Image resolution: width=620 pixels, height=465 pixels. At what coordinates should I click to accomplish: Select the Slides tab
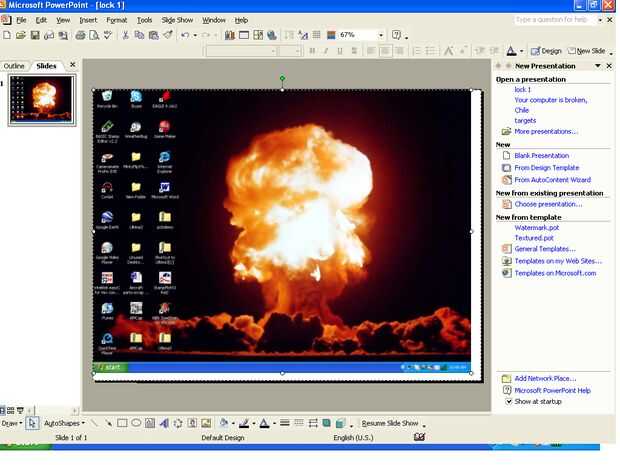[46, 66]
